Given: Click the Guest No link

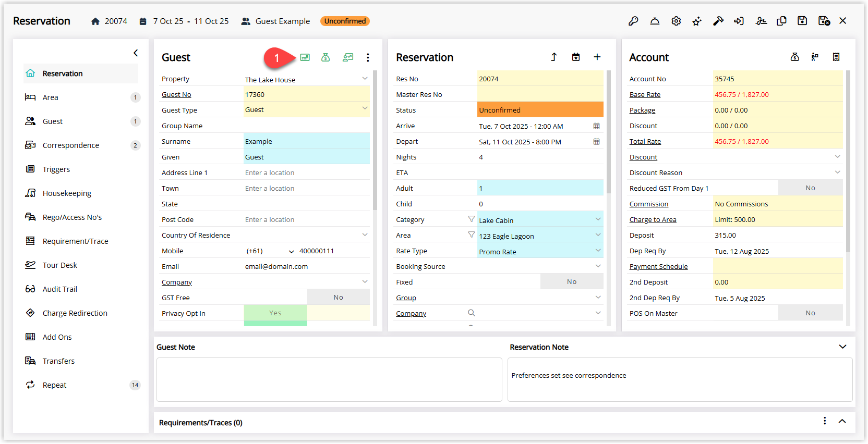Looking at the screenshot, I should click(x=176, y=94).
